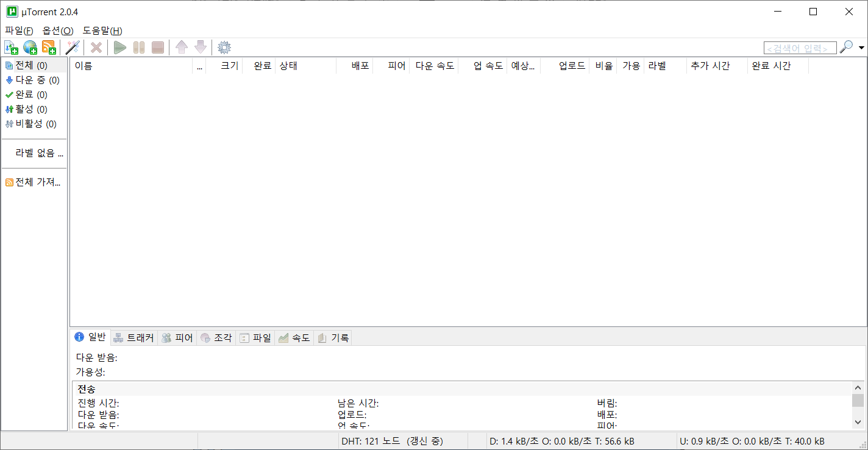This screenshot has width=868, height=450.
Task: Click scroll down arrow in details panel
Action: [x=858, y=422]
